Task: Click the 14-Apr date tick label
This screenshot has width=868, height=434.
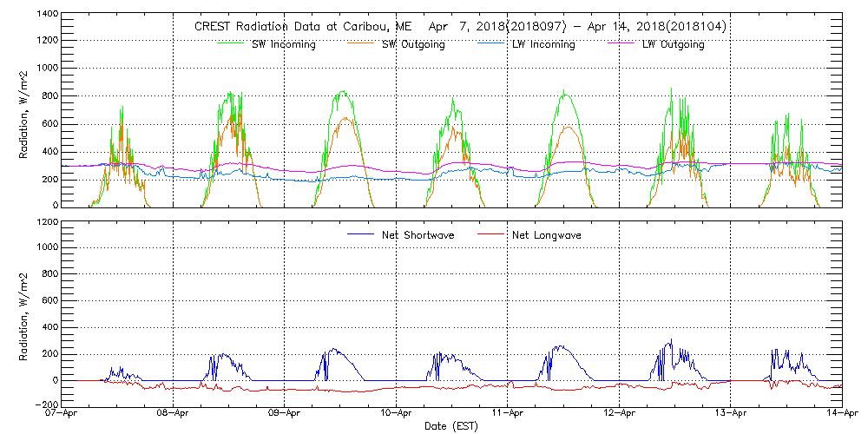Action: coord(840,415)
